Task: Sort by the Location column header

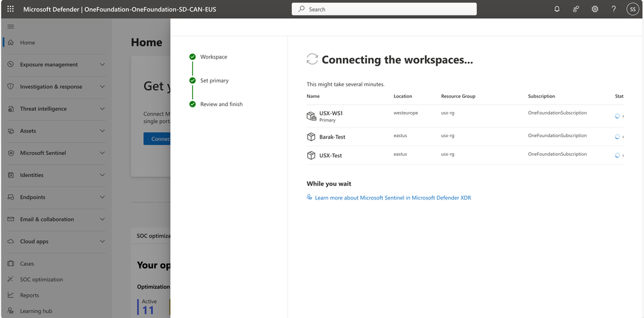Action: (x=403, y=96)
